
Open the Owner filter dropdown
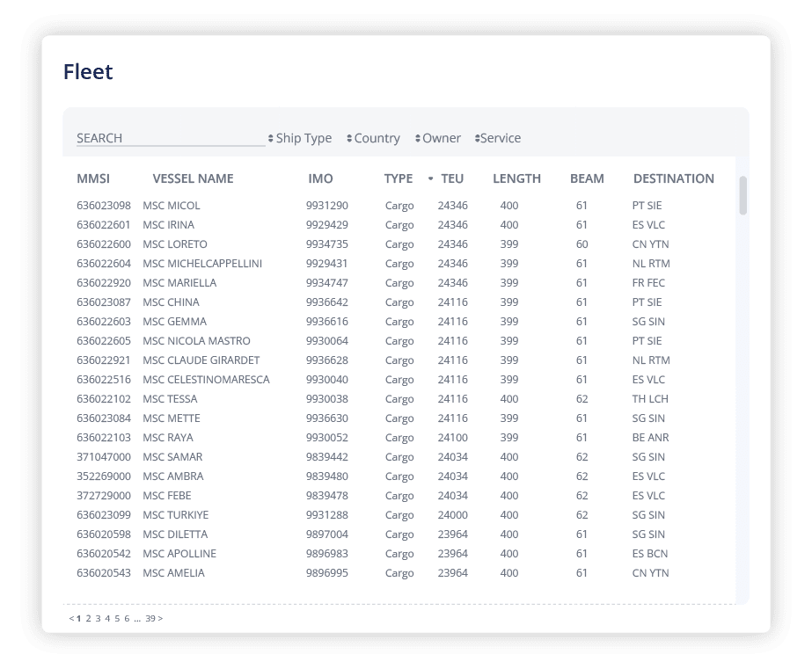437,138
